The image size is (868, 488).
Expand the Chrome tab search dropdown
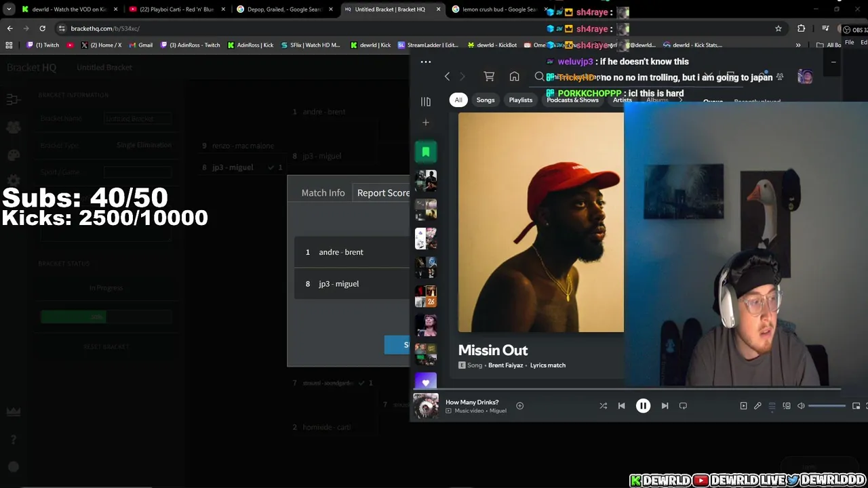[9, 9]
